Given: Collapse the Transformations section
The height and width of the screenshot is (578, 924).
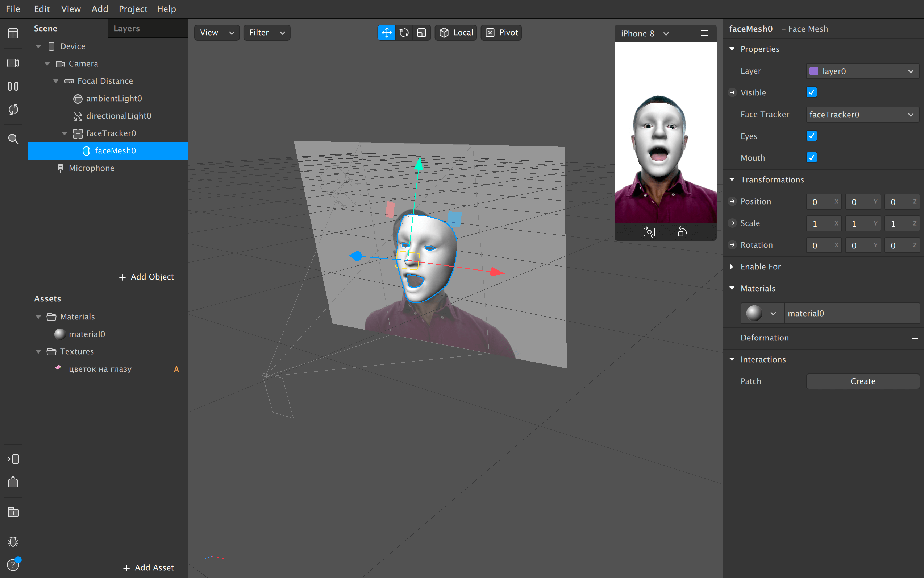Looking at the screenshot, I should tap(732, 179).
